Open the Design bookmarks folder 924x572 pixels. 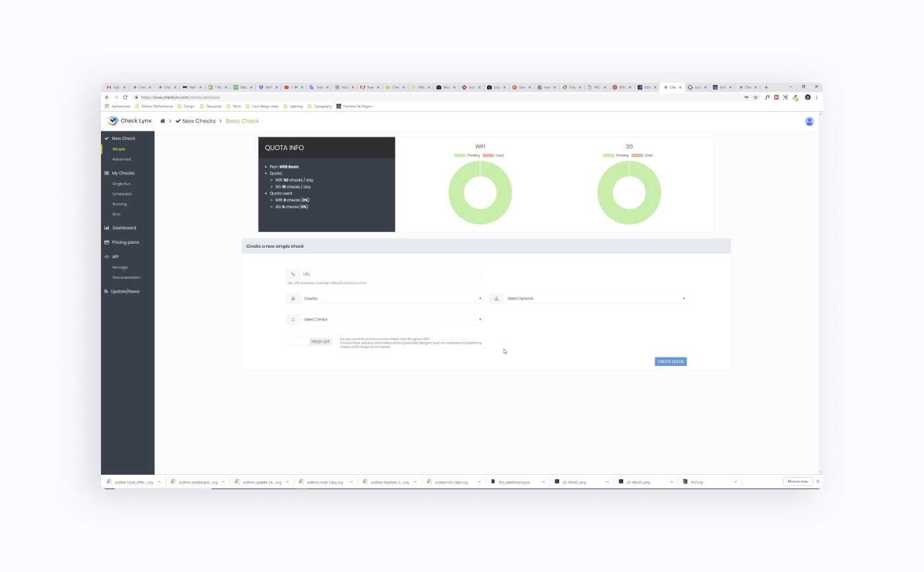coord(186,106)
